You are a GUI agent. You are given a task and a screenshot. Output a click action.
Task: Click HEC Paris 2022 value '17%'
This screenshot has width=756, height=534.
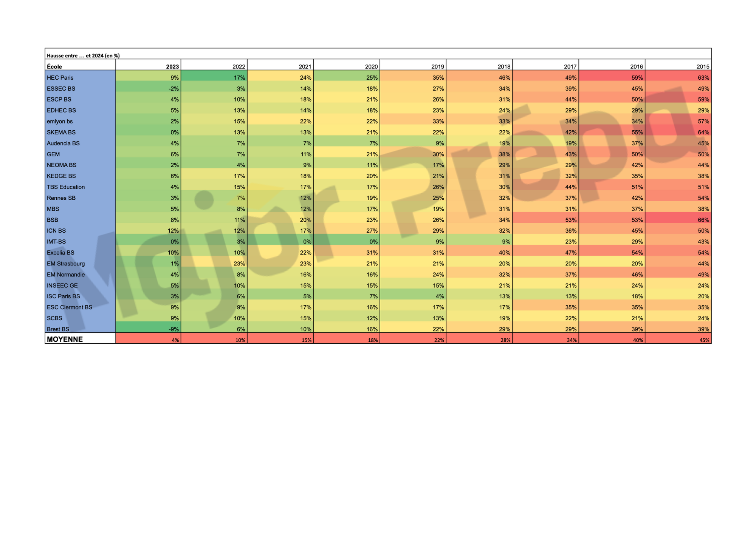coord(239,77)
